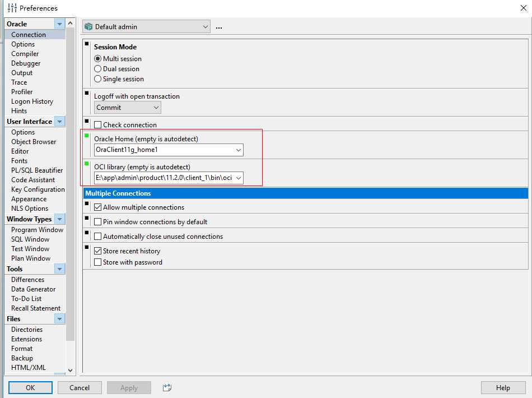Open Recall Statement preferences page

pos(36,308)
